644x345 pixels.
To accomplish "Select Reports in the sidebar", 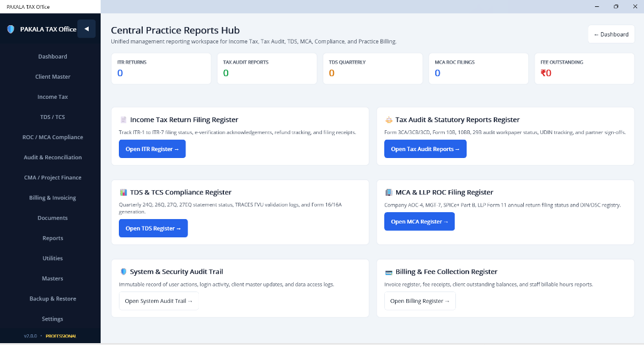I will [53, 238].
